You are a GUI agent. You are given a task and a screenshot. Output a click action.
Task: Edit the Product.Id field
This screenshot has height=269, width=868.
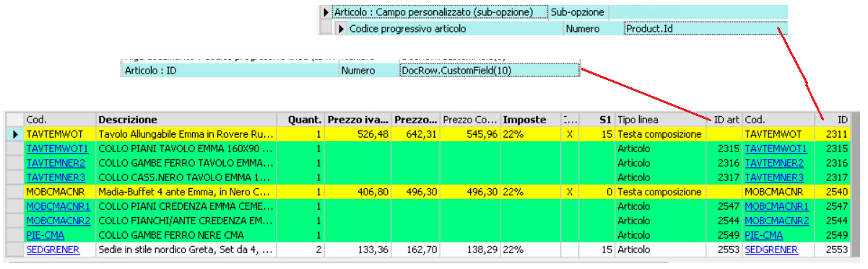706,29
